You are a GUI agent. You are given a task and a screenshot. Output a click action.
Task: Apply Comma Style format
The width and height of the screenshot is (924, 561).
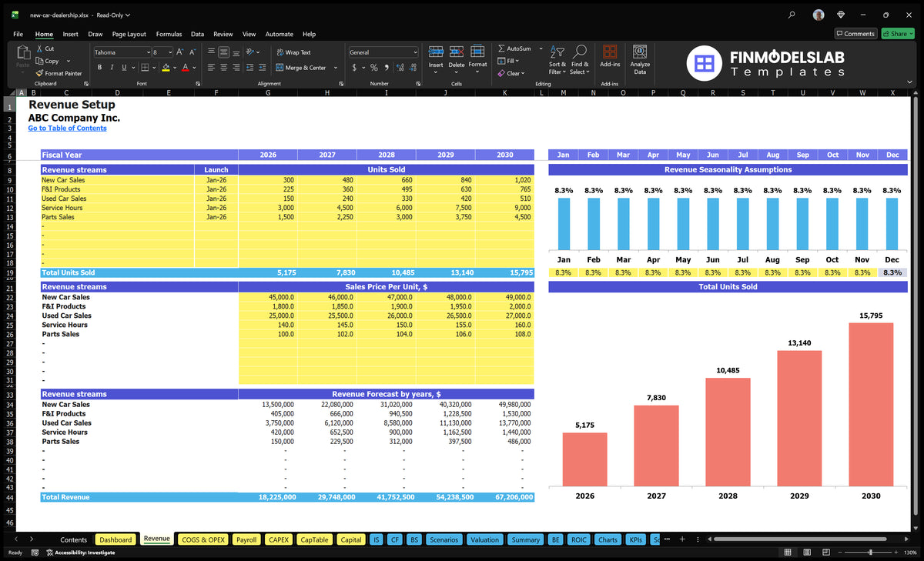pos(385,68)
